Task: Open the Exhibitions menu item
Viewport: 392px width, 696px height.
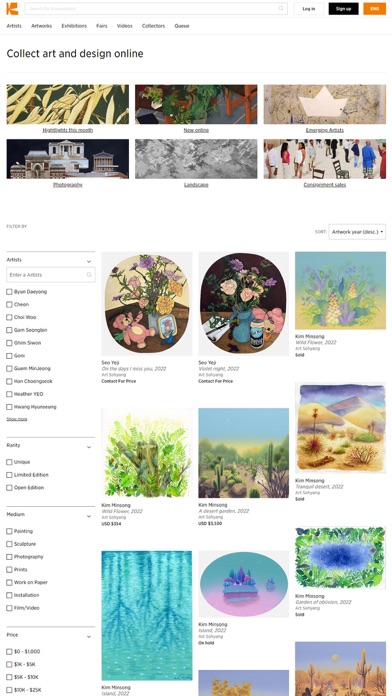Action: pos(74,26)
